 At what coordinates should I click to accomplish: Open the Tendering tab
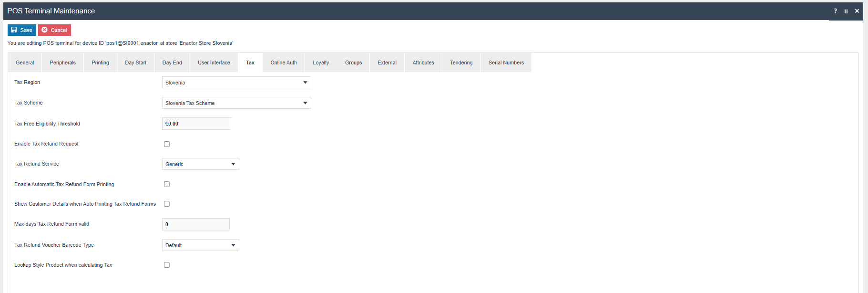(x=461, y=63)
